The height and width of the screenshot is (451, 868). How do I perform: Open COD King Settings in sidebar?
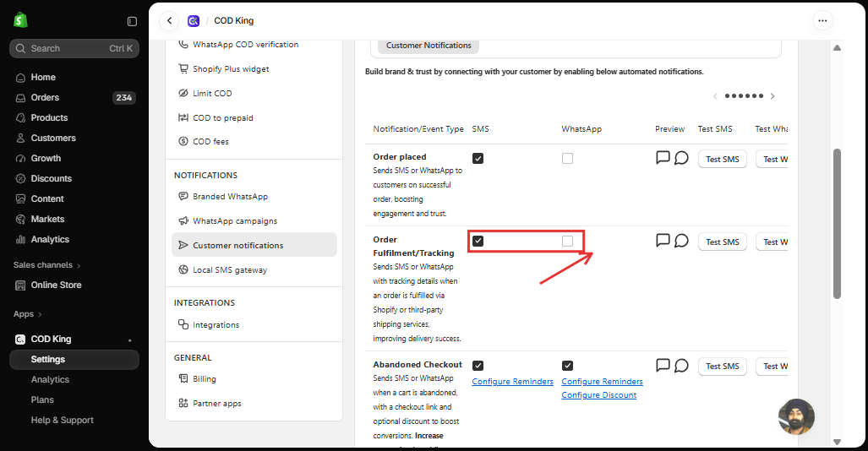tap(74, 360)
